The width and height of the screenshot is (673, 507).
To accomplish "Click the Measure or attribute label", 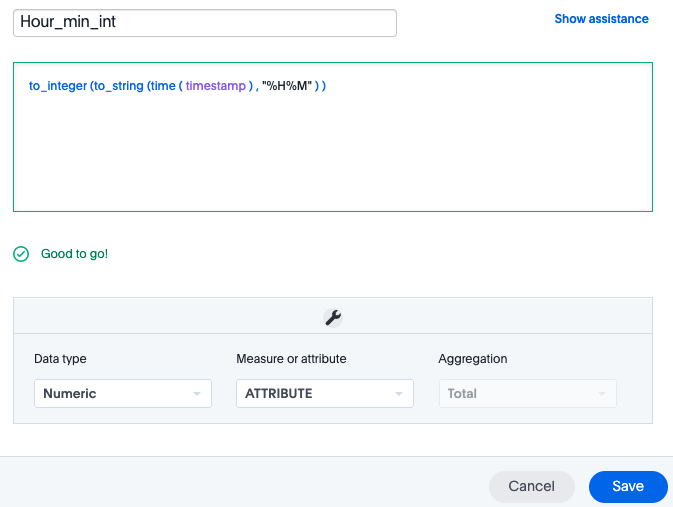I will [291, 359].
